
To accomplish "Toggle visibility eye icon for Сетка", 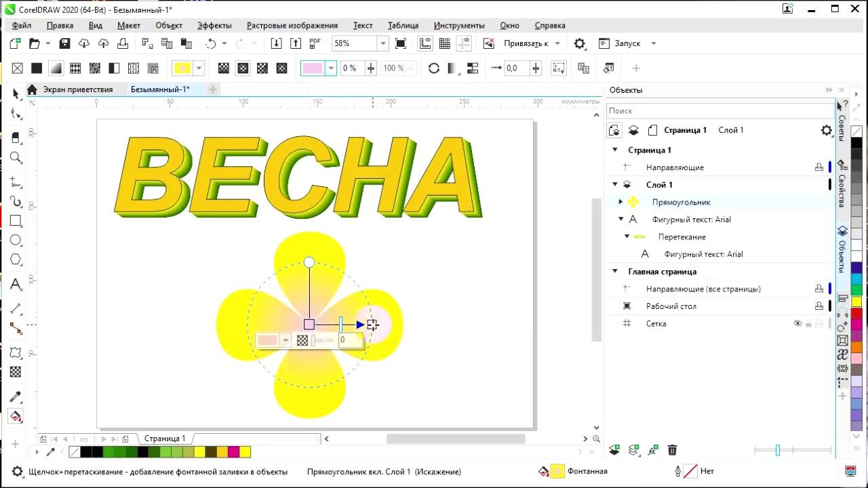I will point(797,324).
